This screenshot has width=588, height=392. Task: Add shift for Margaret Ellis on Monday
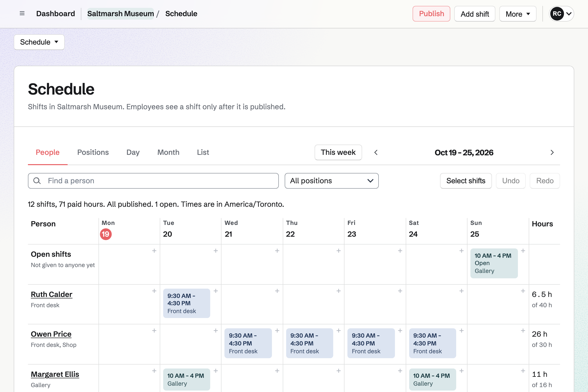(x=154, y=371)
